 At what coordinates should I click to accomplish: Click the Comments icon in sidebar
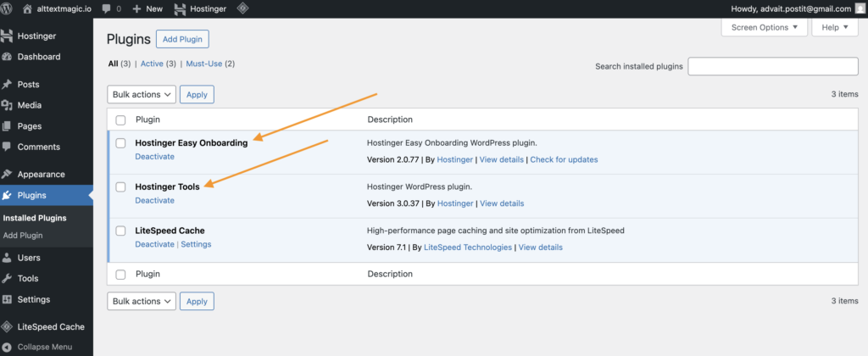click(7, 147)
